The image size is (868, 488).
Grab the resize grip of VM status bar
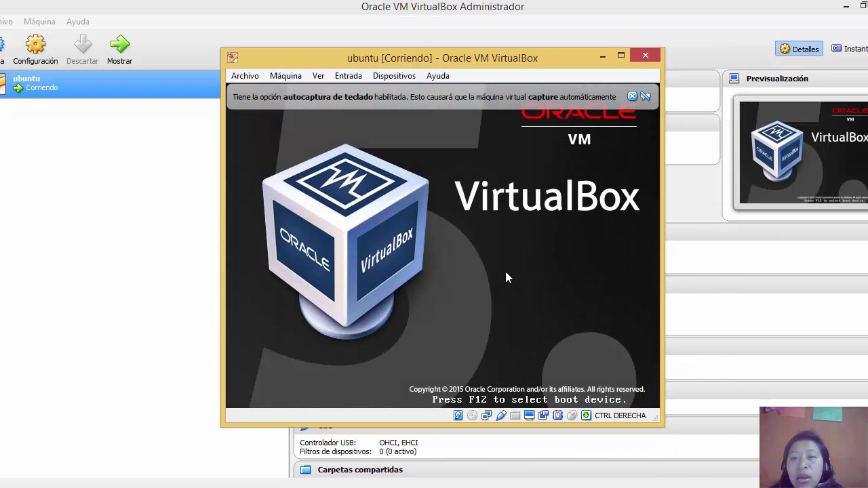(655, 418)
